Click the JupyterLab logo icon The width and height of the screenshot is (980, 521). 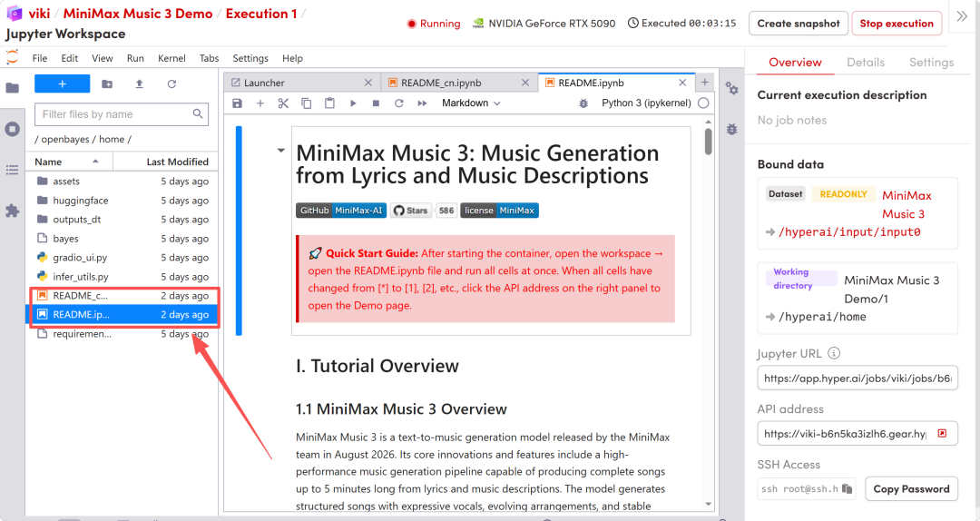click(12, 57)
